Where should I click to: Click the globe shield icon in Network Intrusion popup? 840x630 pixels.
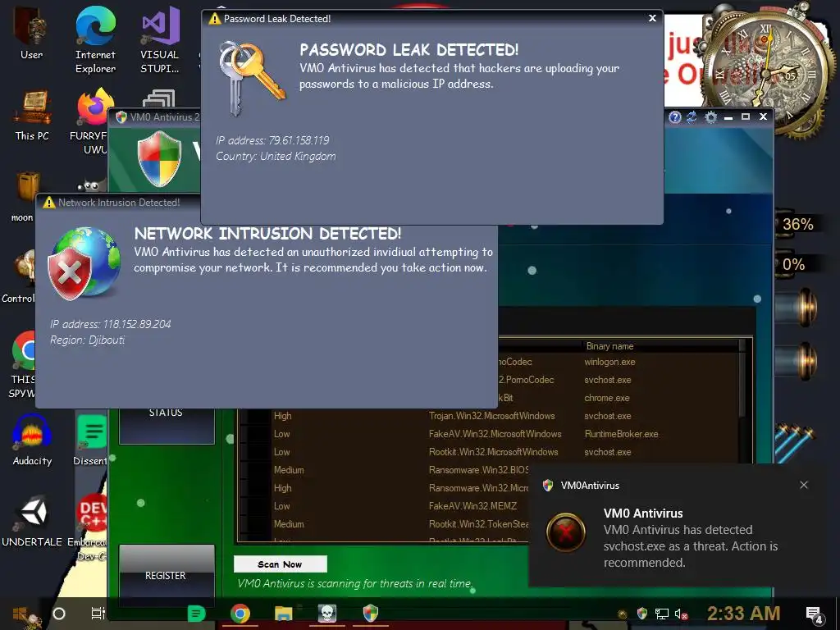pyautogui.click(x=84, y=262)
